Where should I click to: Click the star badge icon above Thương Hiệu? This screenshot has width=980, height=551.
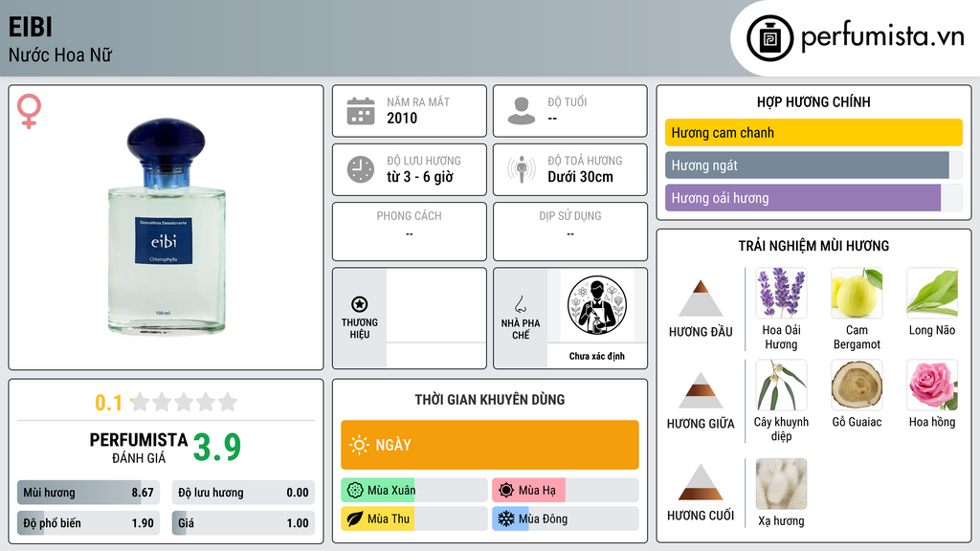[360, 304]
